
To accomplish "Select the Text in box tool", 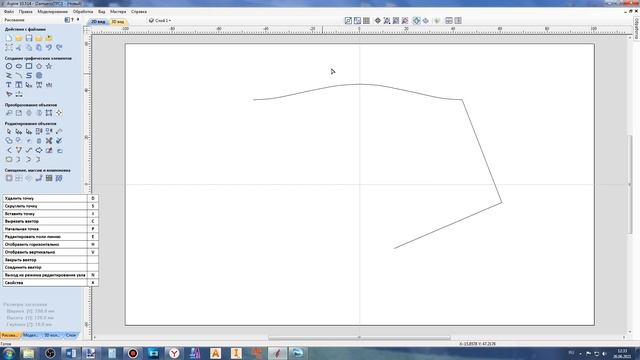I will point(19,85).
